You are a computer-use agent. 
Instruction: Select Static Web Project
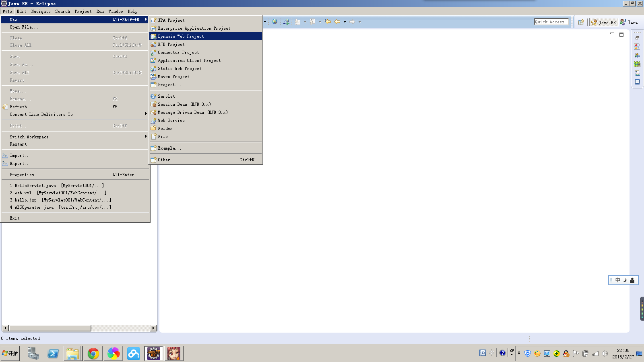(206, 68)
